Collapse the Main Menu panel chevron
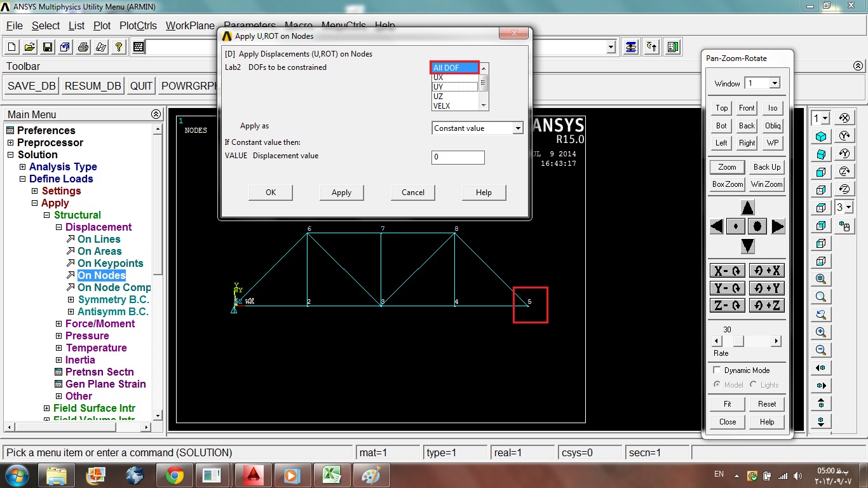868x488 pixels. tap(156, 114)
